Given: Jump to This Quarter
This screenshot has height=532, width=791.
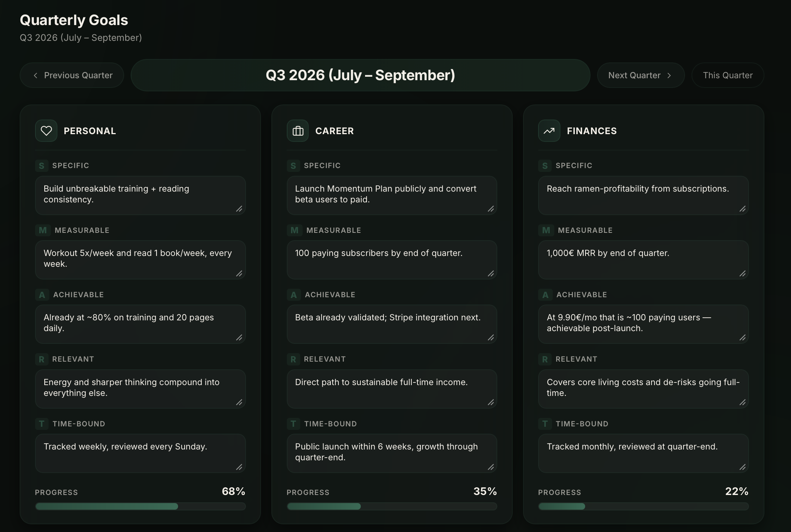Looking at the screenshot, I should coord(728,75).
